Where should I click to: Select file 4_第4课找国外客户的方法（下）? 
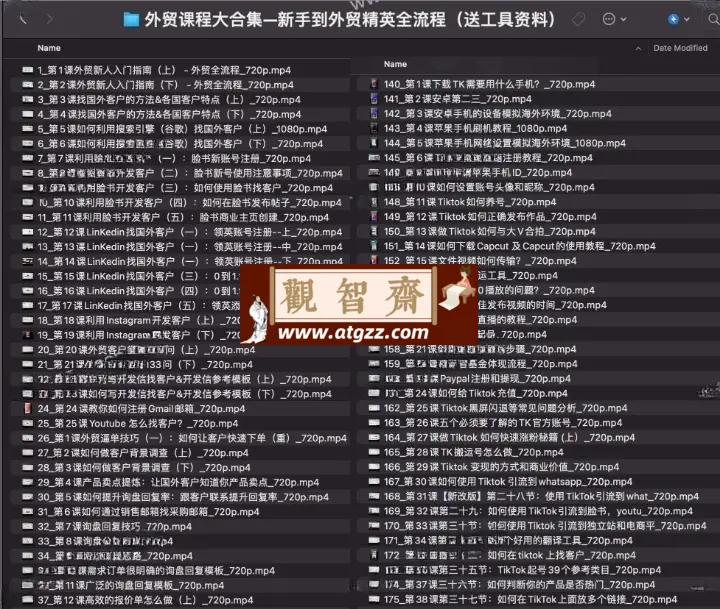pos(169,114)
